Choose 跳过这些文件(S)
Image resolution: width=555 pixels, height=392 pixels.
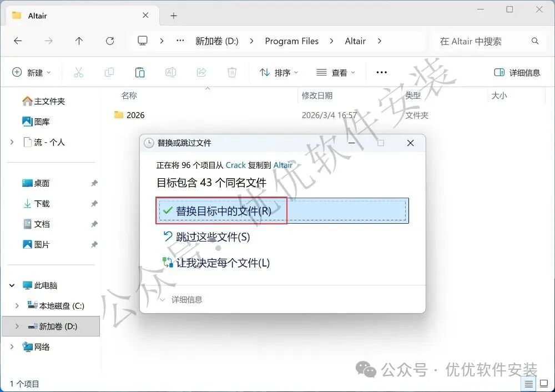[206, 237]
